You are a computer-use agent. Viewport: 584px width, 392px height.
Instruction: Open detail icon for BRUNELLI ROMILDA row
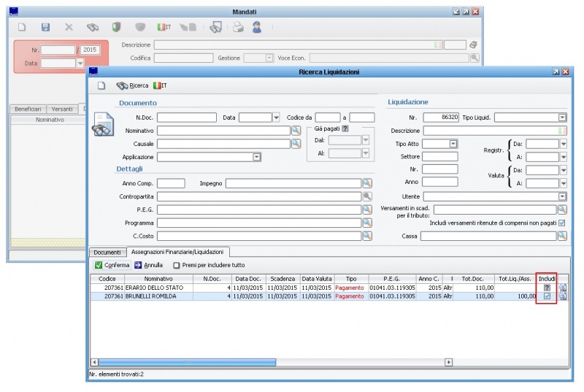(x=563, y=297)
